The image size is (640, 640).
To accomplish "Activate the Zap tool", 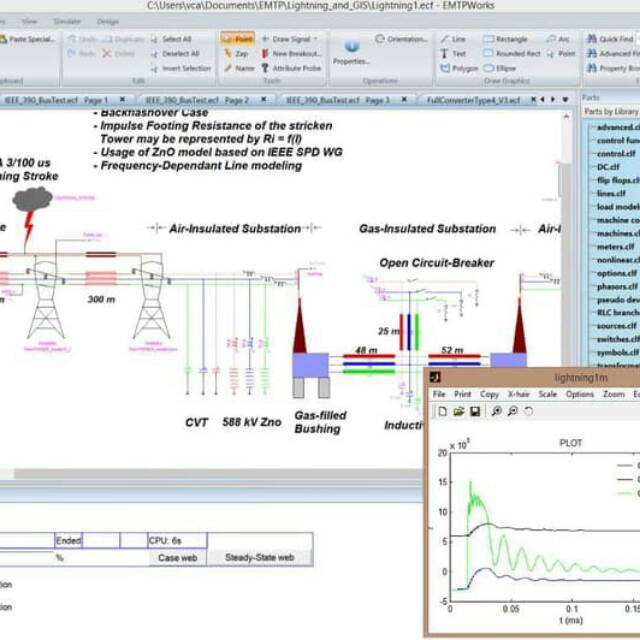I will (237, 53).
